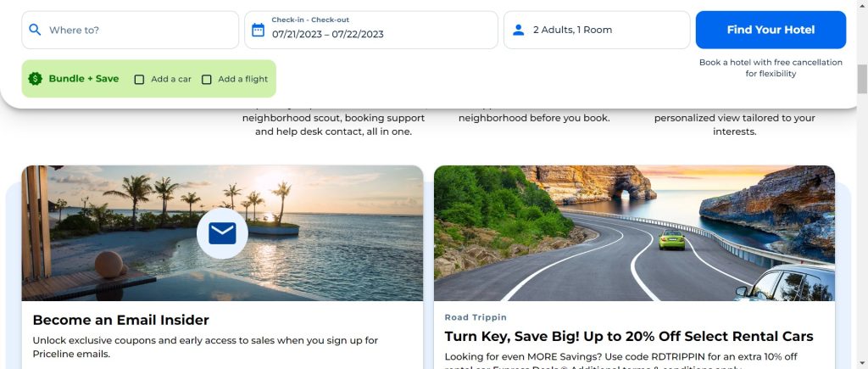Enable the Add a car checkbox

click(x=139, y=80)
